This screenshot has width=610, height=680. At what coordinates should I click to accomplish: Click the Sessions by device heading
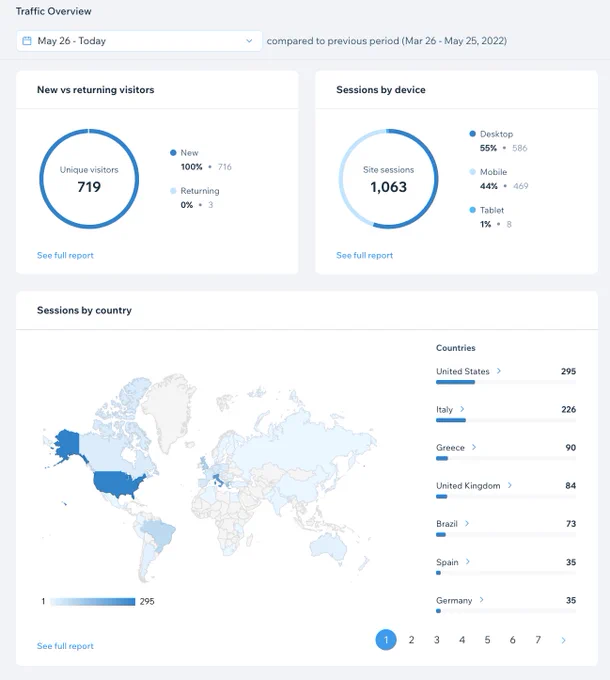tap(381, 90)
